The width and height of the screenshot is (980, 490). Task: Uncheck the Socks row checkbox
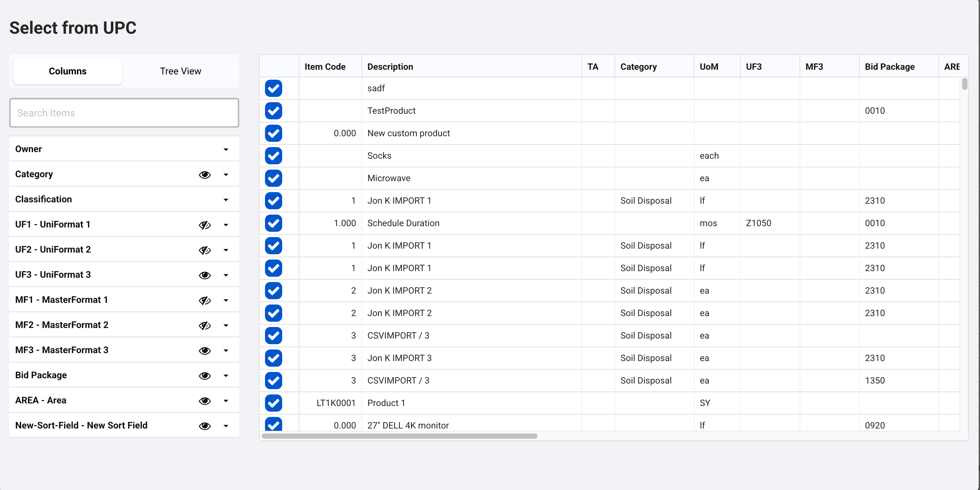274,156
